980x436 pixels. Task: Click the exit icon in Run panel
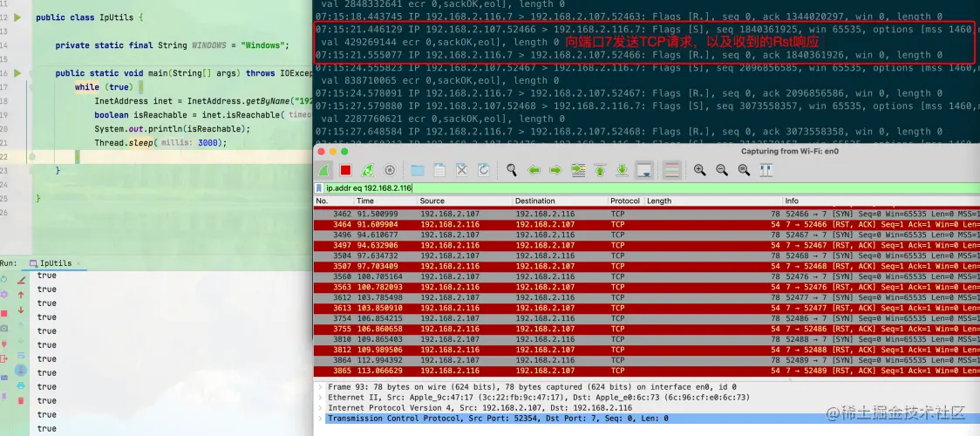point(4,358)
